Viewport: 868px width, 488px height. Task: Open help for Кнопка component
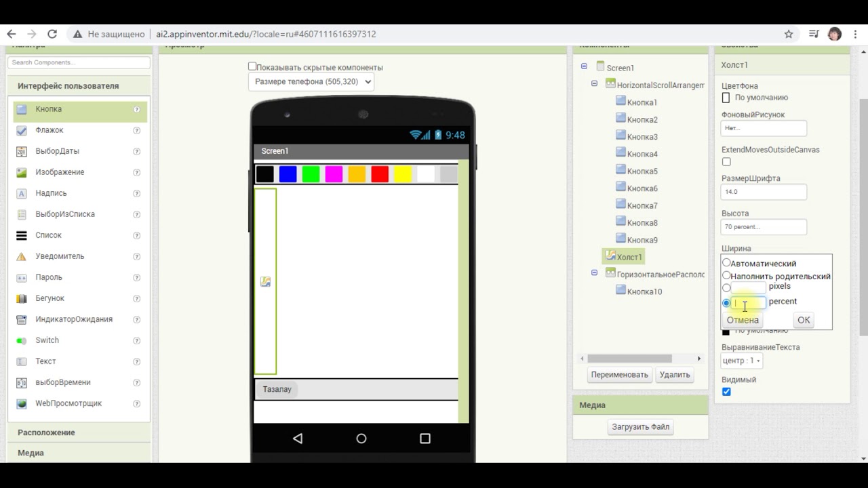tap(137, 109)
